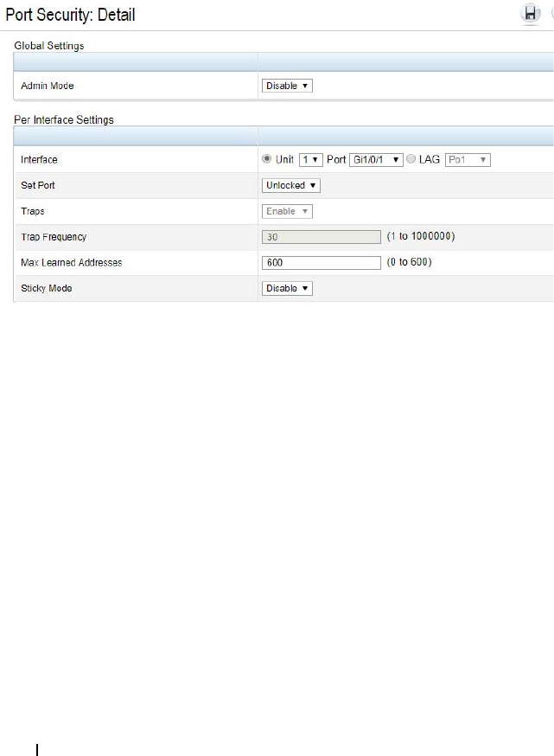Viewport: 554px width, 756px height.
Task: Click the (0 to 600) range hint
Action: tap(410, 262)
